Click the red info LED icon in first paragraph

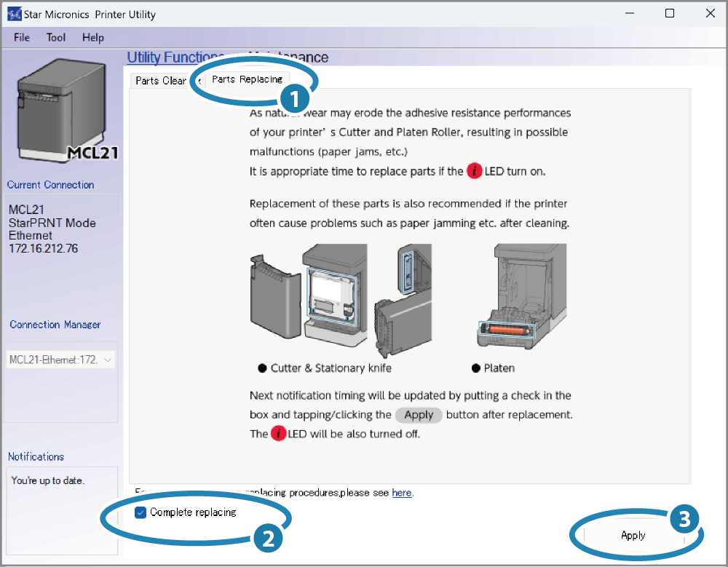click(474, 171)
